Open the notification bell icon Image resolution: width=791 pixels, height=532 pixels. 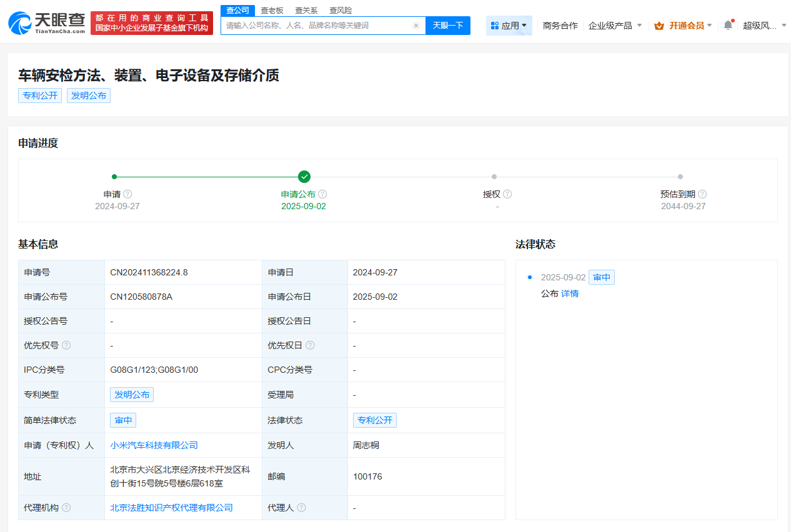(x=727, y=23)
